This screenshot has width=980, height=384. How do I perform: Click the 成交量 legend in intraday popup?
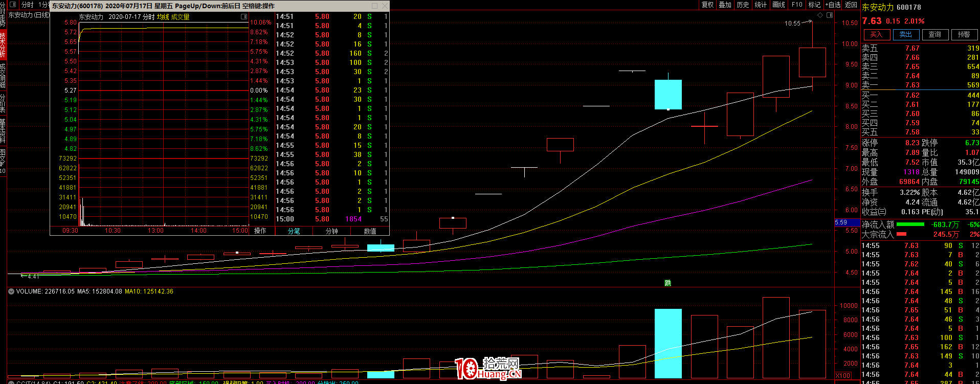pos(180,17)
